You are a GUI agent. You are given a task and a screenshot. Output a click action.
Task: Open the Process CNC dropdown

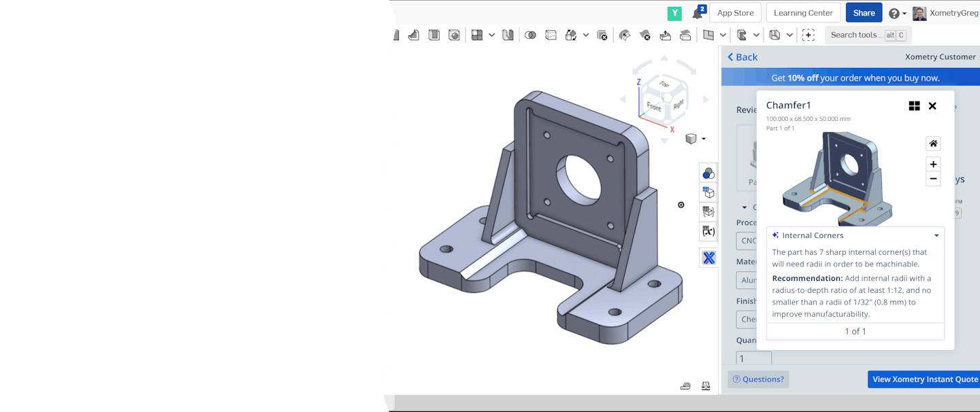pyautogui.click(x=747, y=241)
